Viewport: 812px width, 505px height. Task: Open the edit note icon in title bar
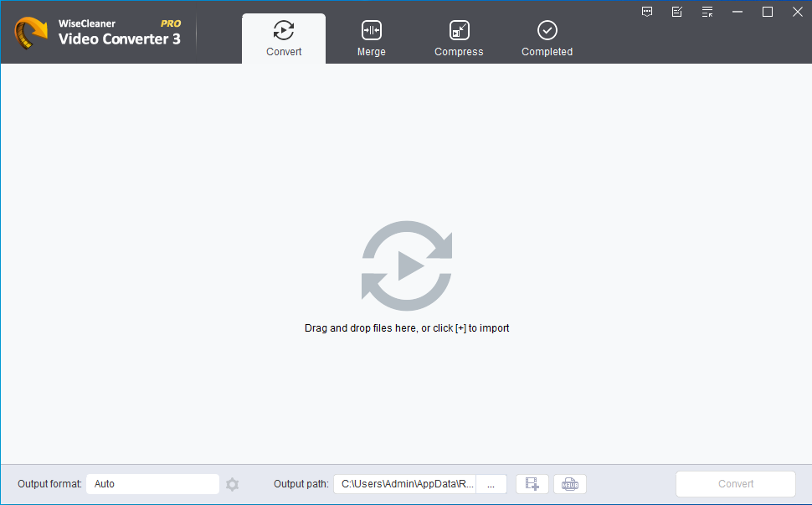click(677, 12)
